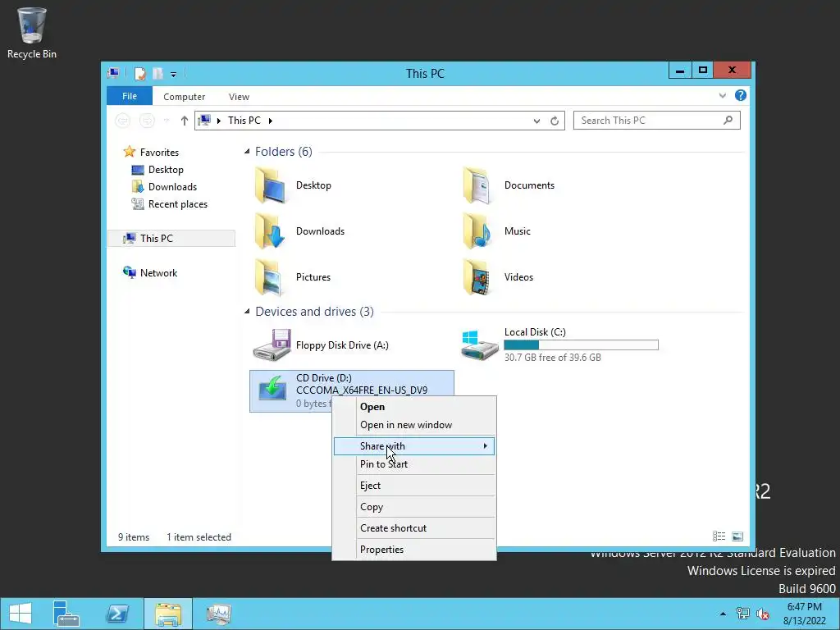Image resolution: width=840 pixels, height=630 pixels.
Task: Click the Search This PC field
Action: point(657,121)
